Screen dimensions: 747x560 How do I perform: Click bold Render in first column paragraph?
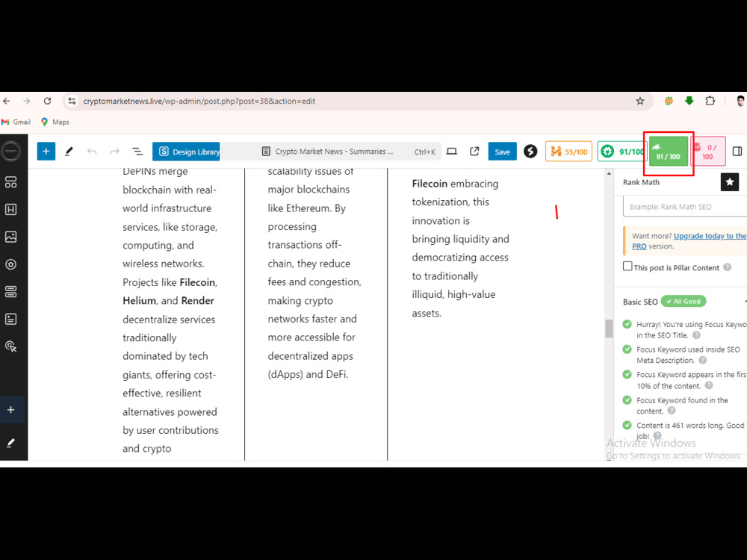coord(198,300)
